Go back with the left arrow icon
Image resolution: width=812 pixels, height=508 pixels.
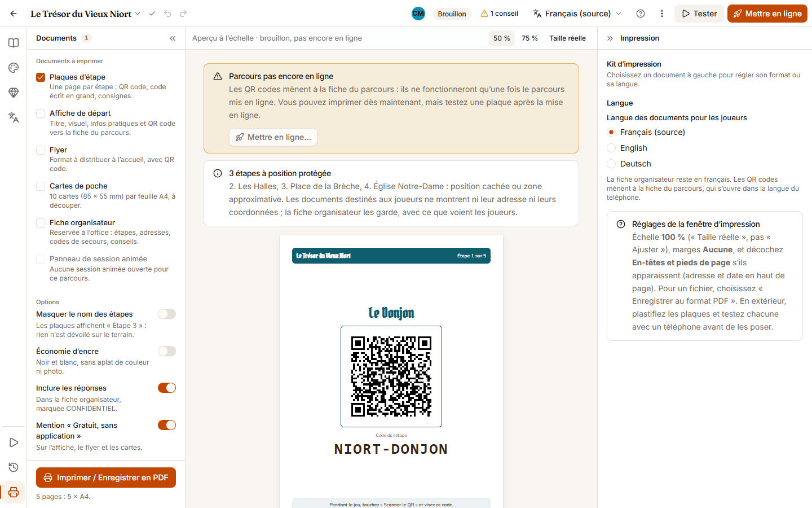click(x=14, y=14)
